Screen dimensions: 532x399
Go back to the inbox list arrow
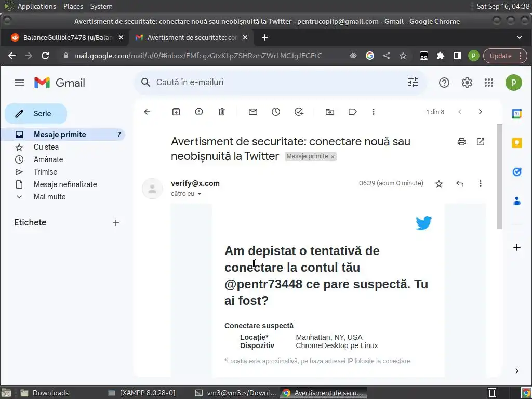tap(147, 112)
